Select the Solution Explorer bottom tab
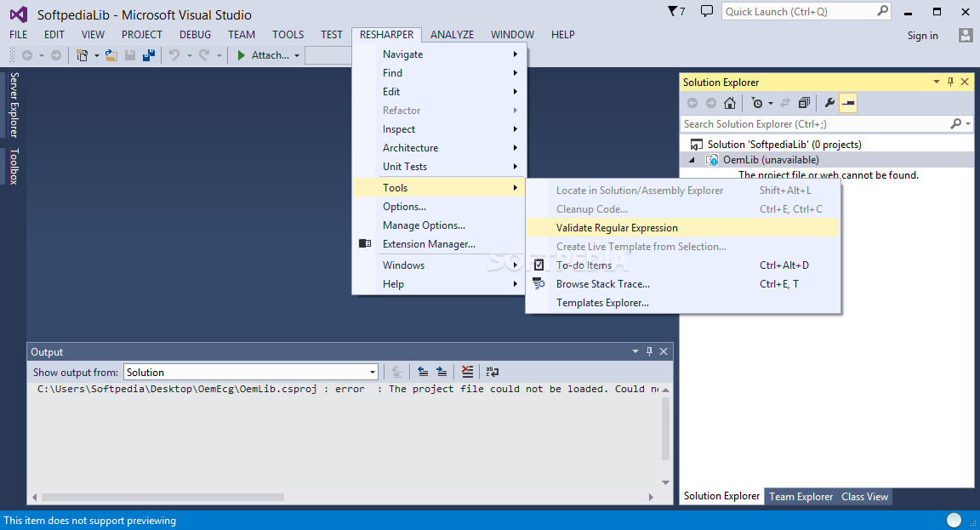This screenshot has height=530, width=980. point(721,496)
